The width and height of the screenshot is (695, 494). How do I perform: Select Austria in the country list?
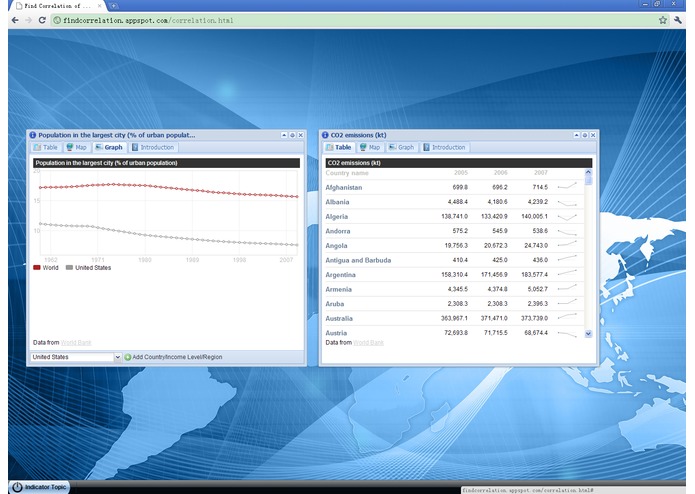click(336, 333)
